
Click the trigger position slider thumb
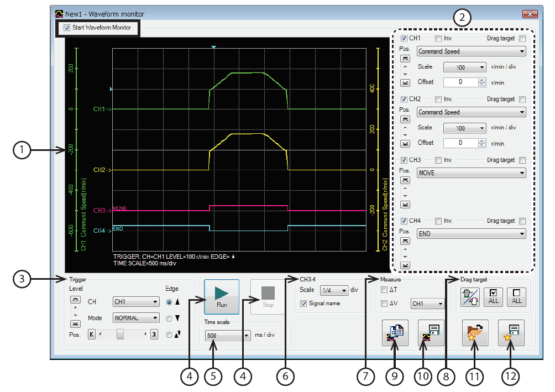click(x=121, y=334)
